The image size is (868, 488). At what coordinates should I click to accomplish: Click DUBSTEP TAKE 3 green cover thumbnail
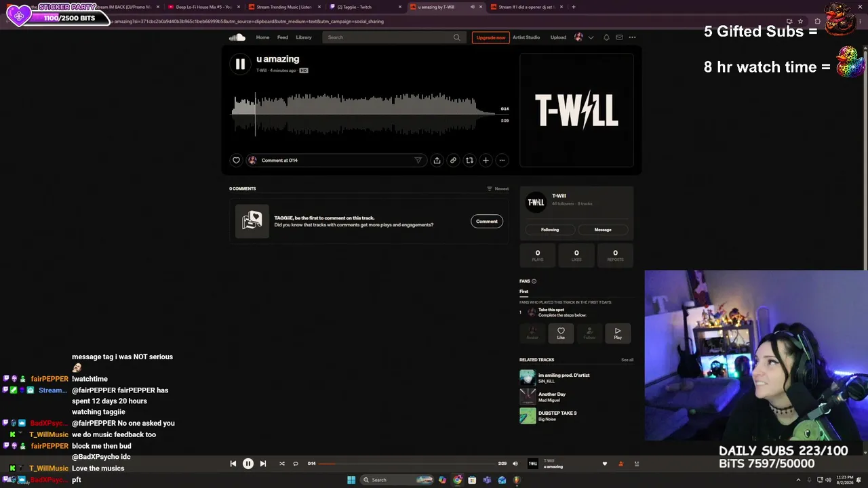[528, 415]
